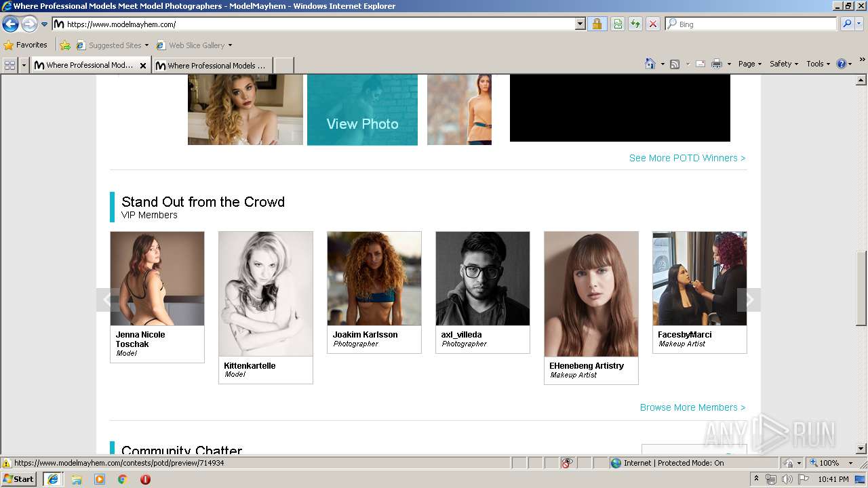
Task: Open FacesbyMarci profile link
Action: [684, 334]
